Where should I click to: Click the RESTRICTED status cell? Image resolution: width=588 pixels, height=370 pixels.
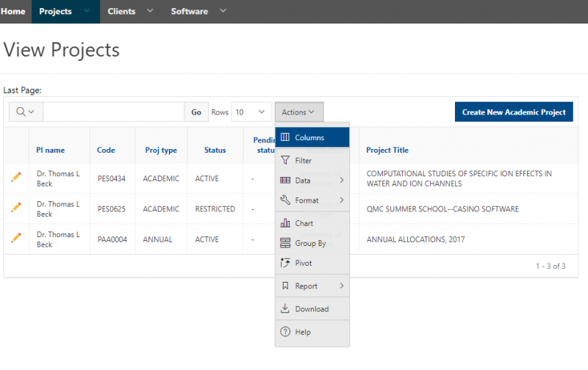[215, 209]
